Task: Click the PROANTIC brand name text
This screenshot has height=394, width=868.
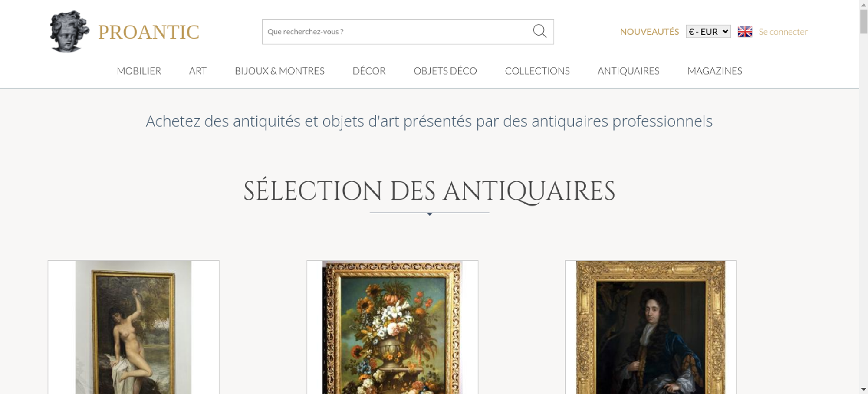Action: 148,32
